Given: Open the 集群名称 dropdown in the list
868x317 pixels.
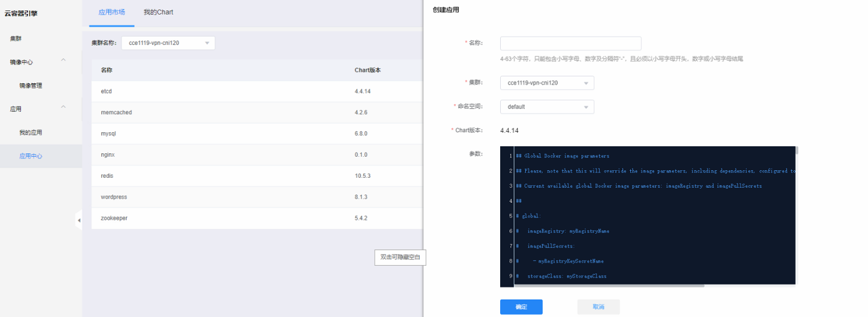Looking at the screenshot, I should [x=168, y=43].
